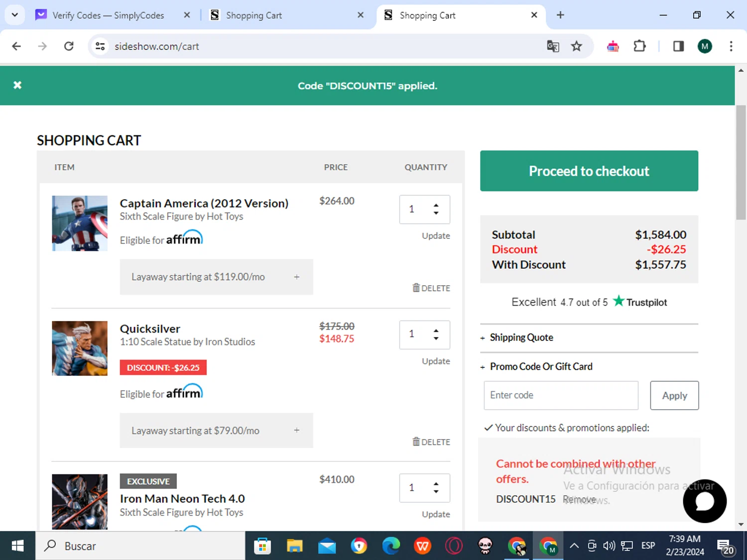This screenshot has height=560, width=747.
Task: Open site information icon in address bar
Action: (100, 46)
